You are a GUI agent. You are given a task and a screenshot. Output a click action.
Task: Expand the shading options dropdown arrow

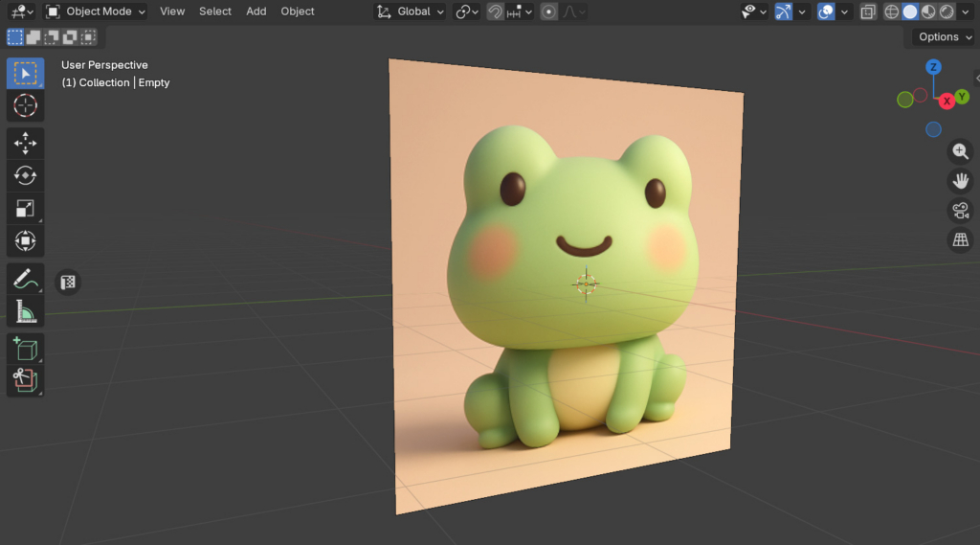pos(965,11)
